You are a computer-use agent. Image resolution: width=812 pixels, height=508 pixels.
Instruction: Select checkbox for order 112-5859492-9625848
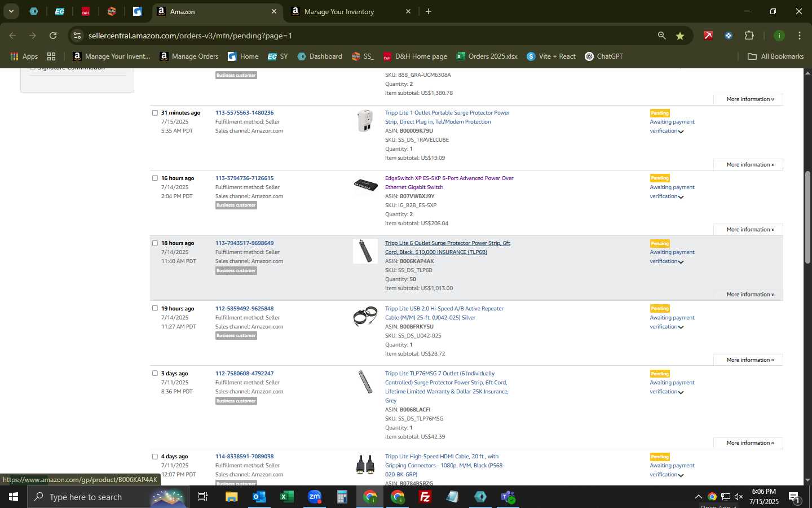pos(155,308)
